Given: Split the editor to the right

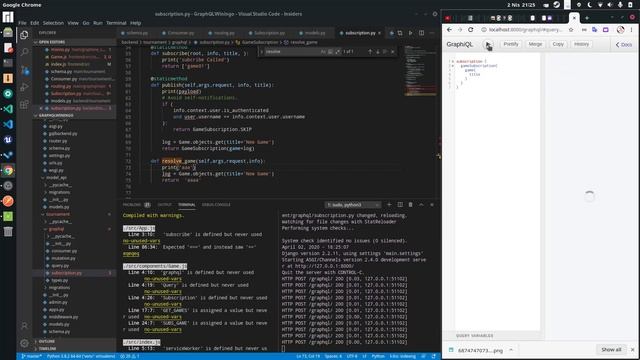Looking at the screenshot, I should point(421,33).
